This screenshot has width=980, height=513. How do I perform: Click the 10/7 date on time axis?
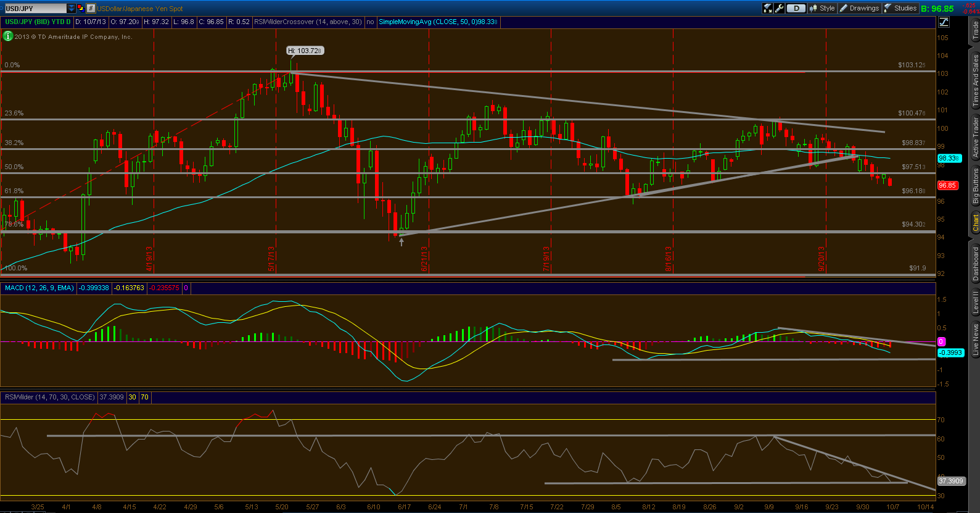pos(892,507)
